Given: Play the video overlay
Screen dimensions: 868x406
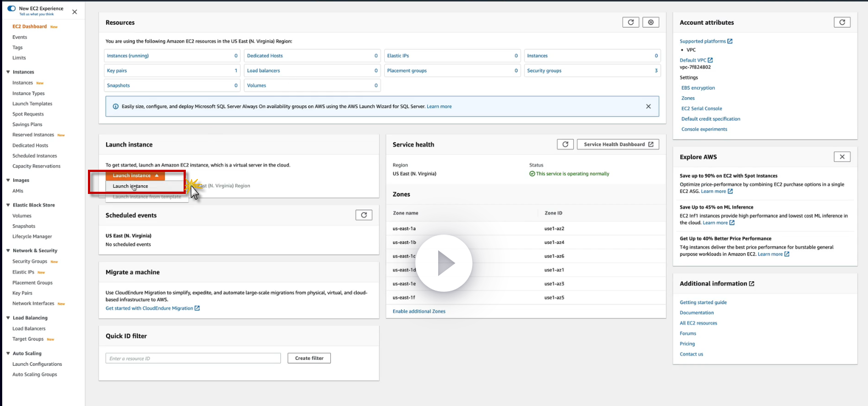Looking at the screenshot, I should click(x=444, y=264).
